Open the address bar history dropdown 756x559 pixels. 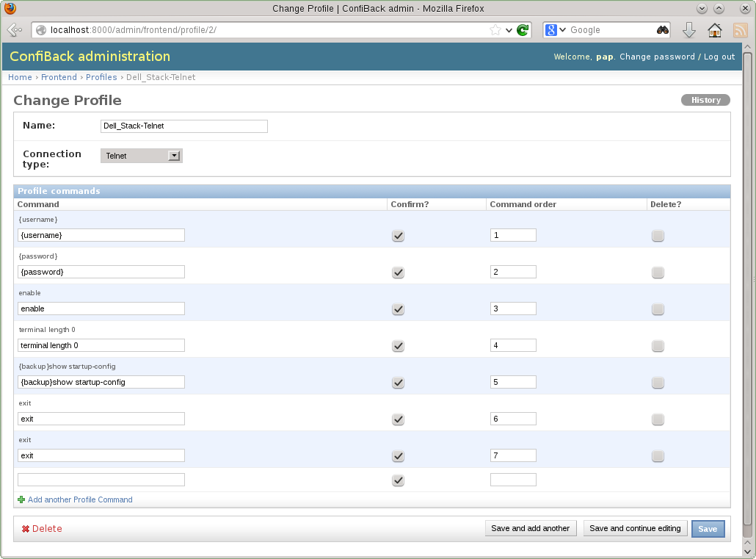click(x=509, y=30)
